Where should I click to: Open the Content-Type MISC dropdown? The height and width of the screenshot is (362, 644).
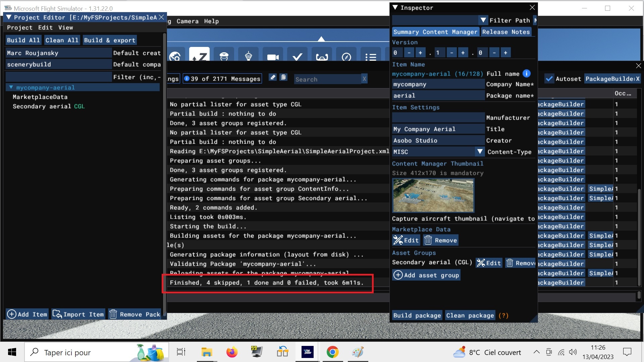point(480,152)
